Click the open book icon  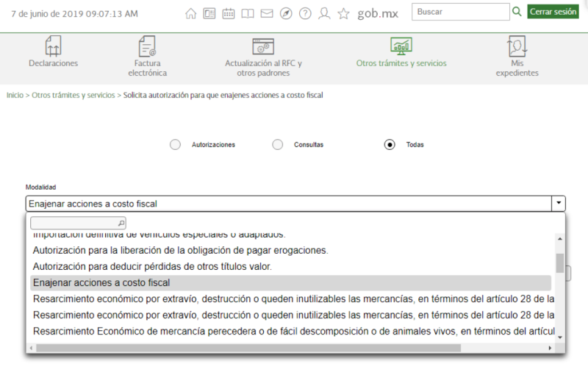tap(248, 14)
